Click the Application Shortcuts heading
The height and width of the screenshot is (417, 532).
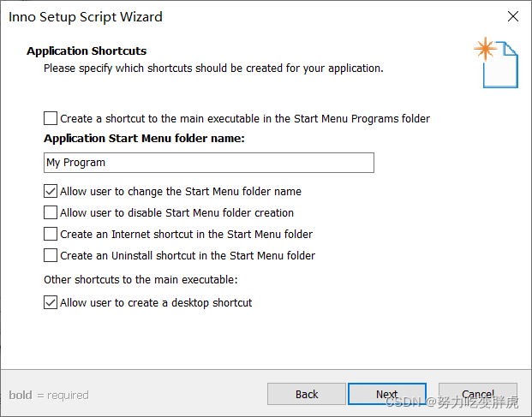click(x=87, y=51)
